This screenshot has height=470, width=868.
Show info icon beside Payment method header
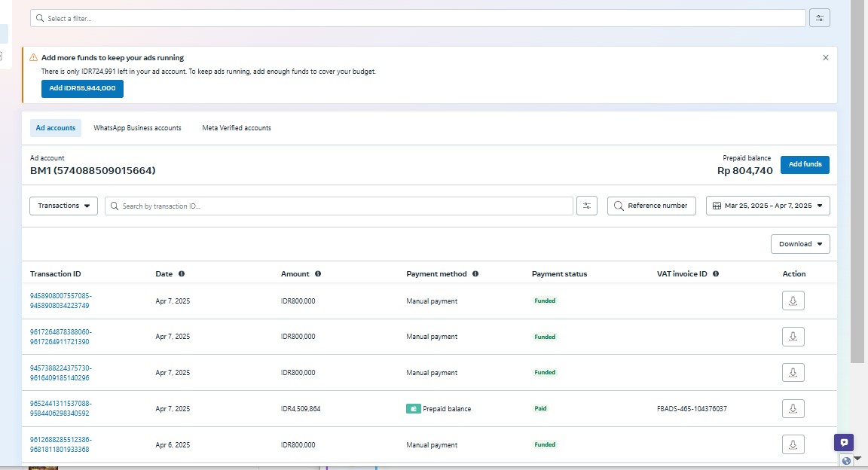point(475,274)
